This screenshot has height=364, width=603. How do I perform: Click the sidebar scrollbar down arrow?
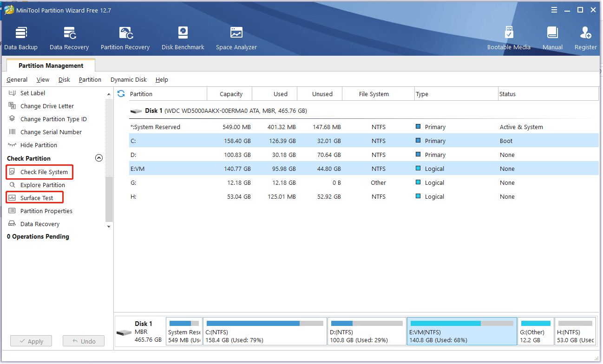pos(109,227)
